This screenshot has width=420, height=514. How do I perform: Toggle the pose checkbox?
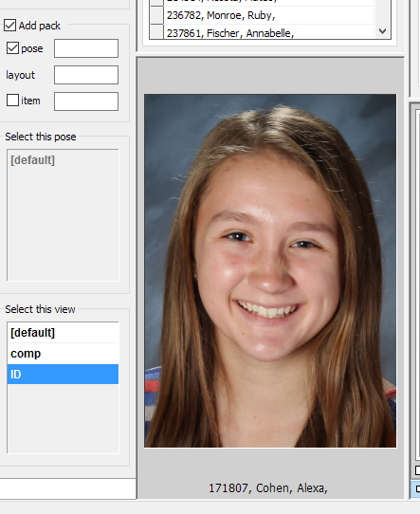[12, 48]
